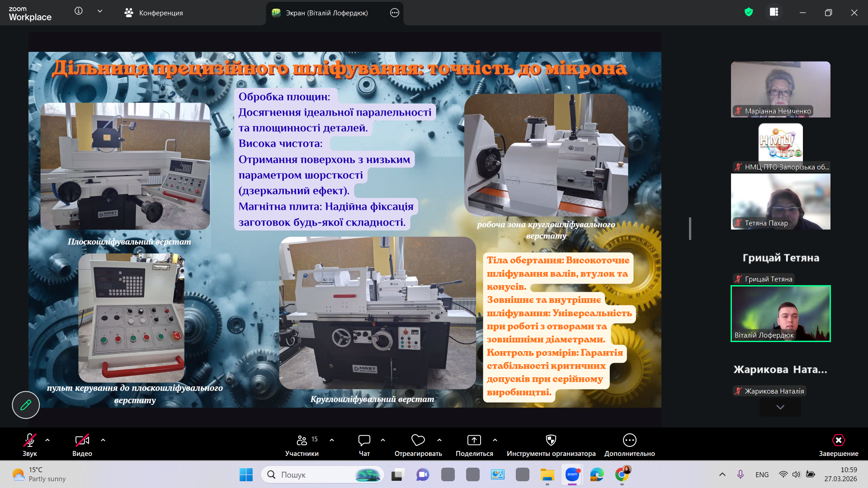Expand video options arrow beside Видео
Screen dimensions: 868x488
(103, 440)
